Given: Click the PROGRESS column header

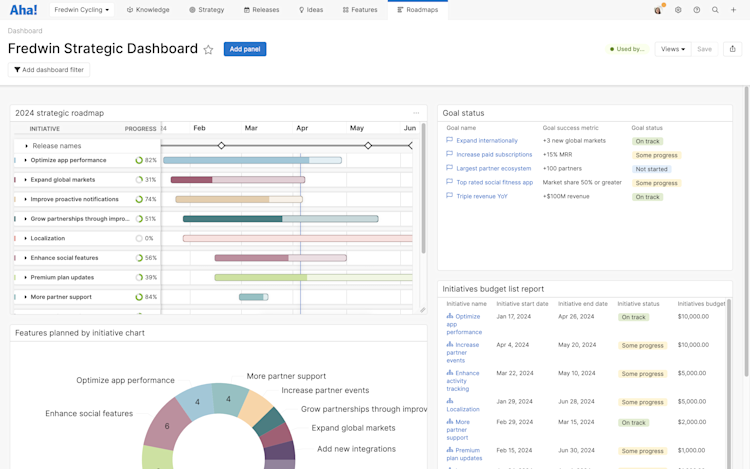Looking at the screenshot, I should tap(140, 129).
